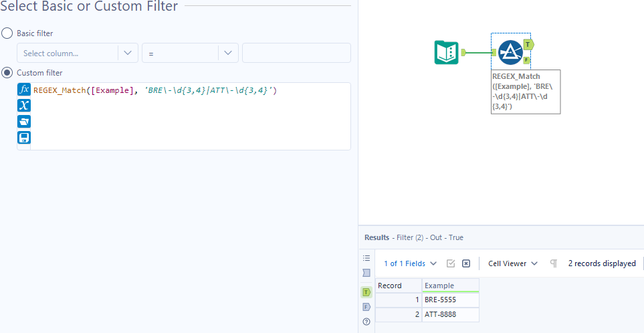Click the Filter tool's input anchor
Screen dimensions: 644x333
point(494,52)
